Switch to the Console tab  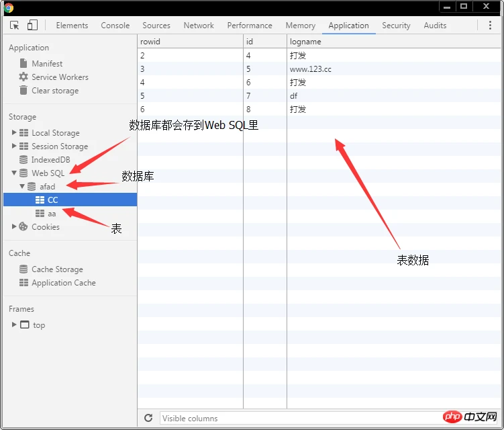(115, 26)
